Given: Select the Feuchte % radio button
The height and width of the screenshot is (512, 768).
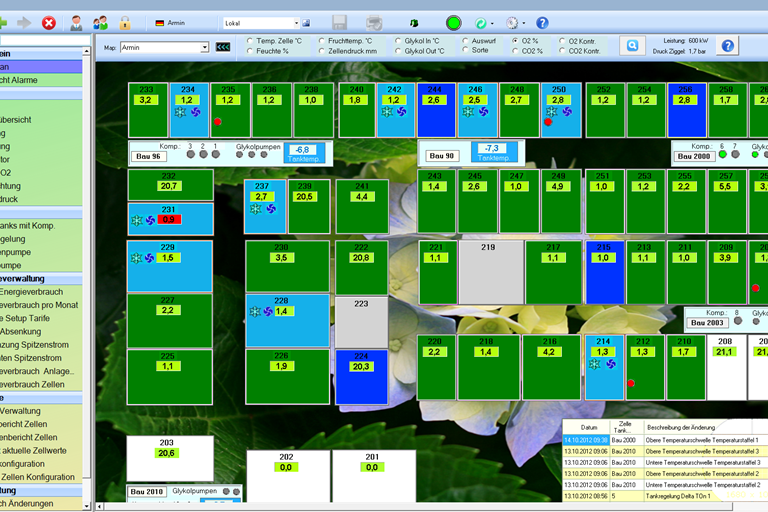Looking at the screenshot, I should point(250,50).
